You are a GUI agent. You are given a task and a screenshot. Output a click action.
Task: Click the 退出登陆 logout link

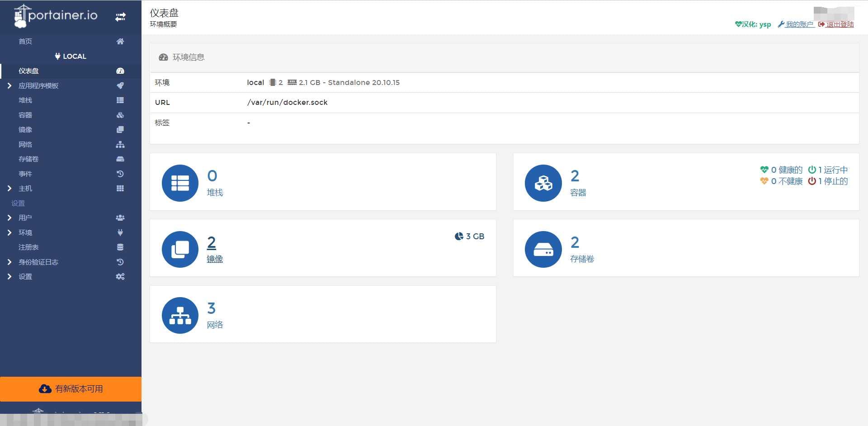(x=840, y=24)
